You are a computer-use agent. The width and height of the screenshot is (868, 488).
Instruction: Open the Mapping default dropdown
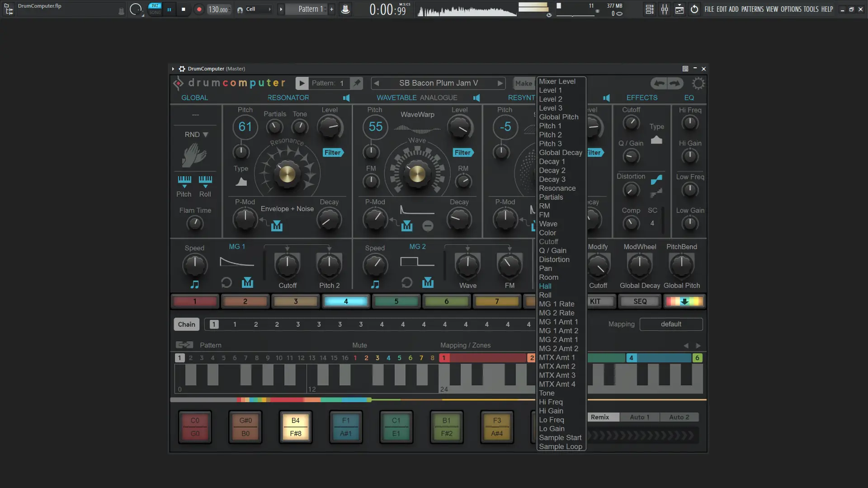coord(671,324)
